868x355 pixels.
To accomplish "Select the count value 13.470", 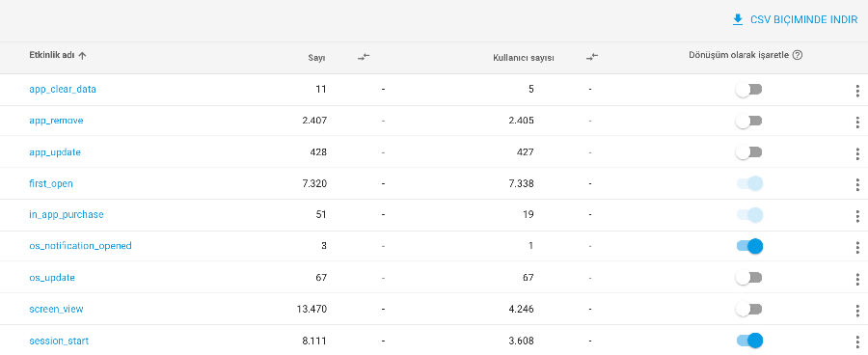I will coord(312,309).
